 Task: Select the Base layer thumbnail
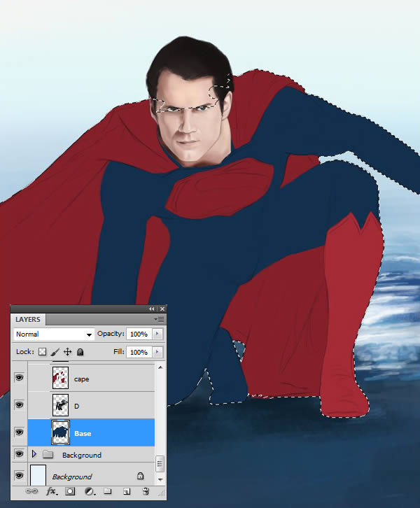61,432
